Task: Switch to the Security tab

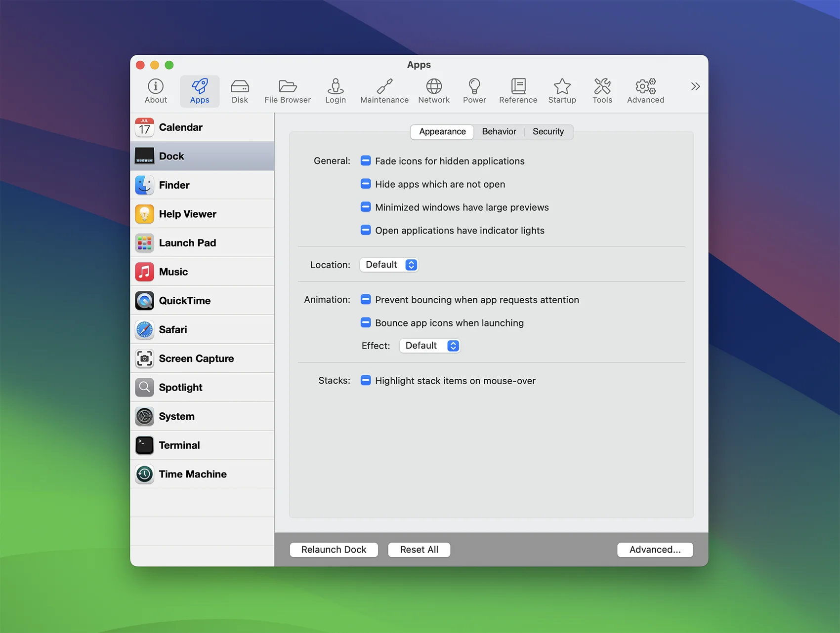Action: tap(548, 132)
